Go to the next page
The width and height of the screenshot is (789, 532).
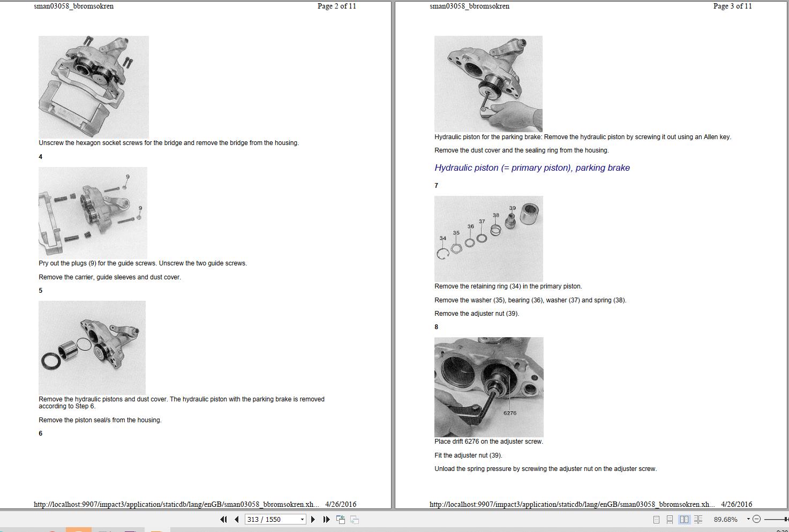pos(313,519)
